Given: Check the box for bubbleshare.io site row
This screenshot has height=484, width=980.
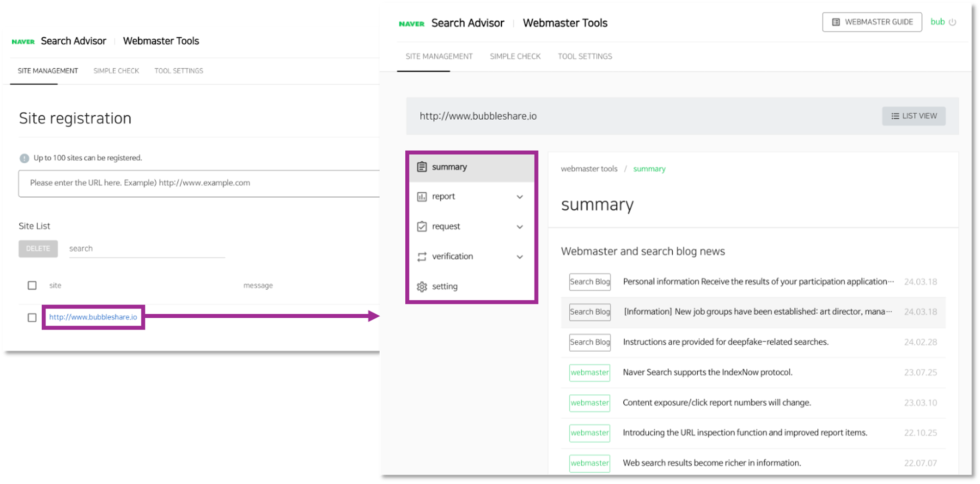Looking at the screenshot, I should pyautogui.click(x=32, y=318).
